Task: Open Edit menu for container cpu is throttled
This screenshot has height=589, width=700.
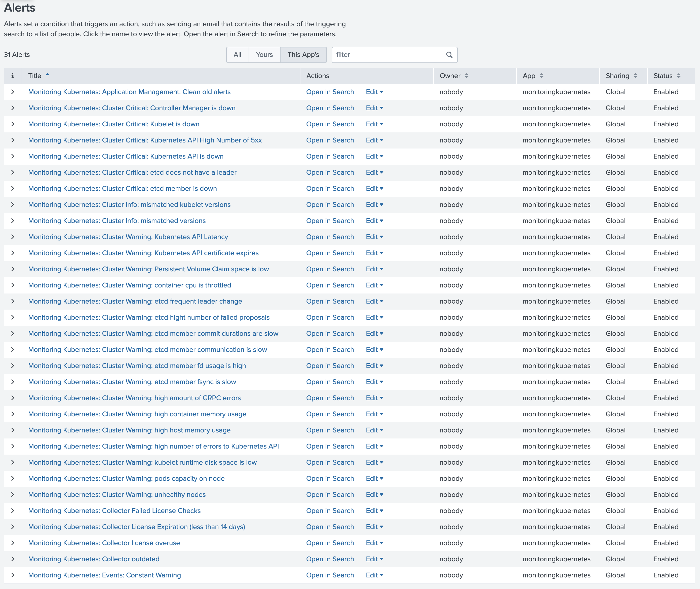Action: coord(375,285)
